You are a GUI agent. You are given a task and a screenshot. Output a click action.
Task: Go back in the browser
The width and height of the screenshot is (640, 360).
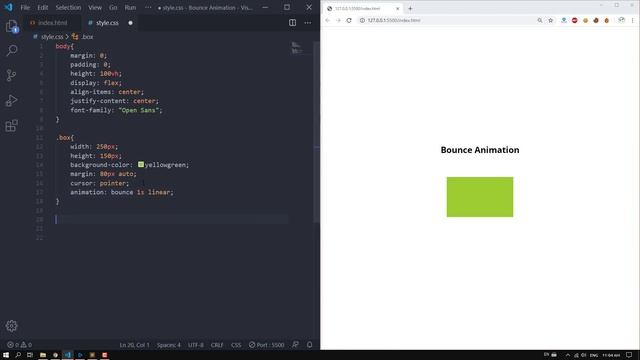pos(327,20)
